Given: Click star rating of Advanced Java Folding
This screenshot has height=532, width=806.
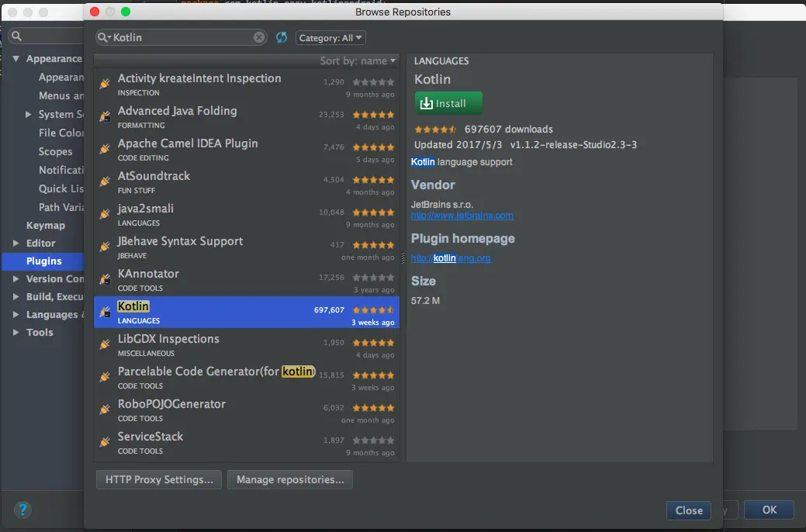Looking at the screenshot, I should [374, 115].
